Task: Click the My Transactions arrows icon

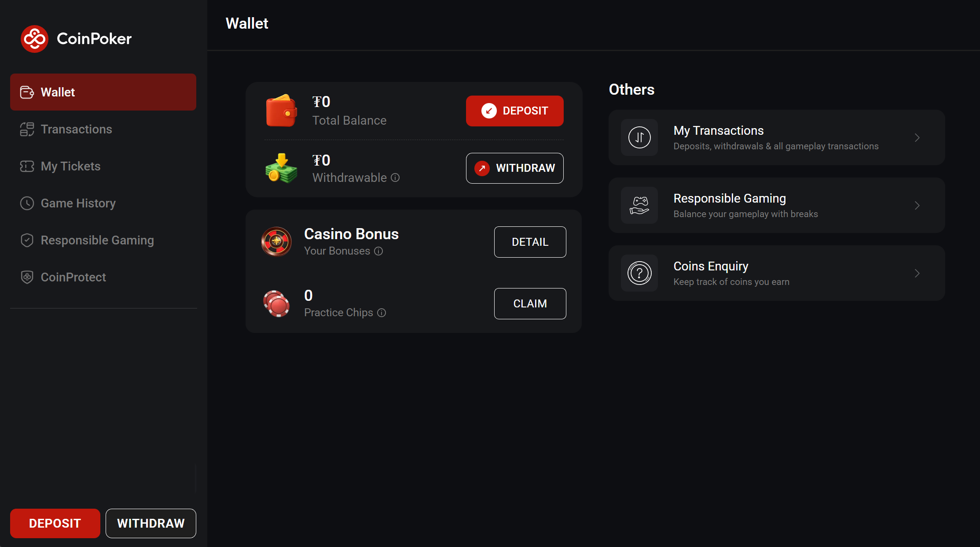Action: (639, 137)
